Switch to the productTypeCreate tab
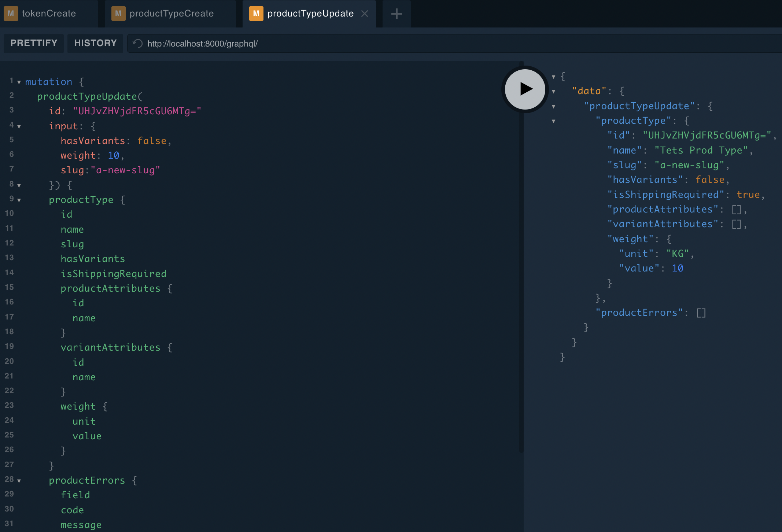Image resolution: width=782 pixels, height=532 pixels. pos(171,13)
